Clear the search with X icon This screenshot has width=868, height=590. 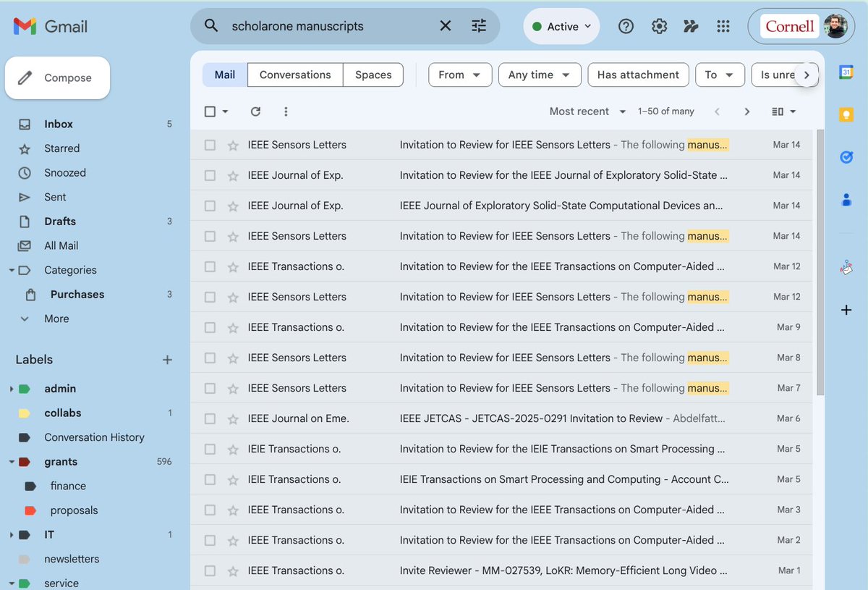pos(446,26)
